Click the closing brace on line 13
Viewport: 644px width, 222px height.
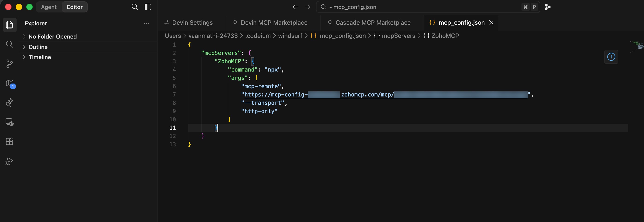click(190, 144)
